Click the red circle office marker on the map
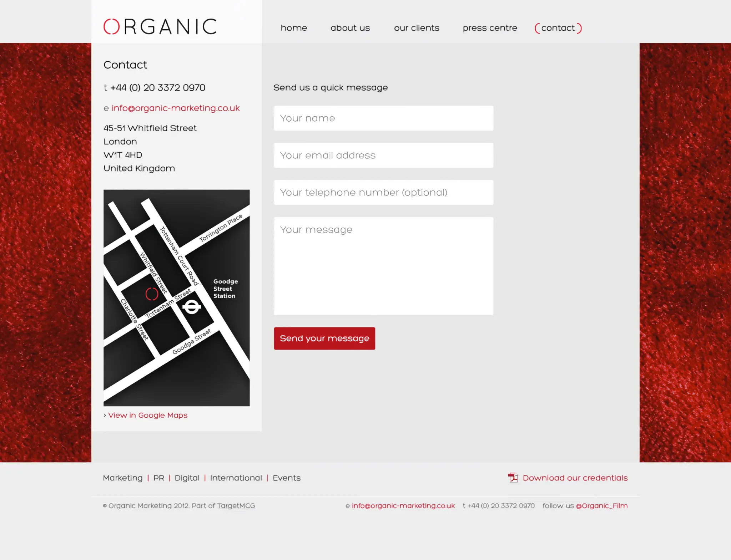 coord(152,294)
